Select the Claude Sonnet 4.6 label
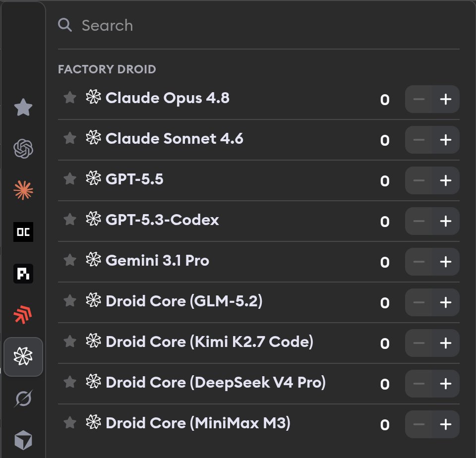This screenshot has height=458, width=476. 174,139
